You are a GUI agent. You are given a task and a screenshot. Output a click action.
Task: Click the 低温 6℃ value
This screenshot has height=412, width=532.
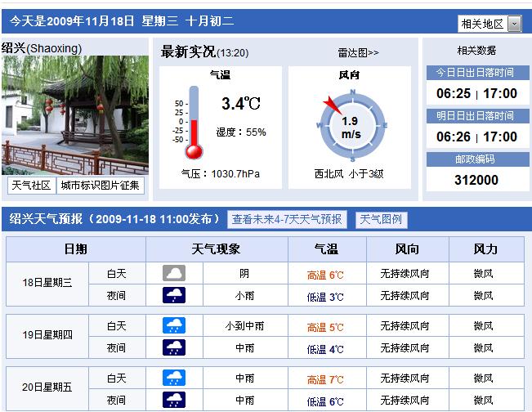click(x=325, y=402)
